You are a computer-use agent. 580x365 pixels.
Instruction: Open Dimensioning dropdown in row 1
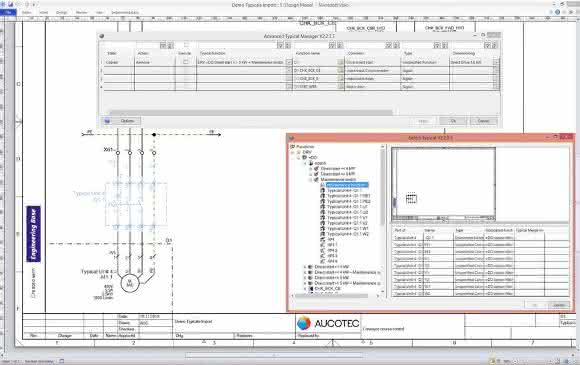(496, 62)
